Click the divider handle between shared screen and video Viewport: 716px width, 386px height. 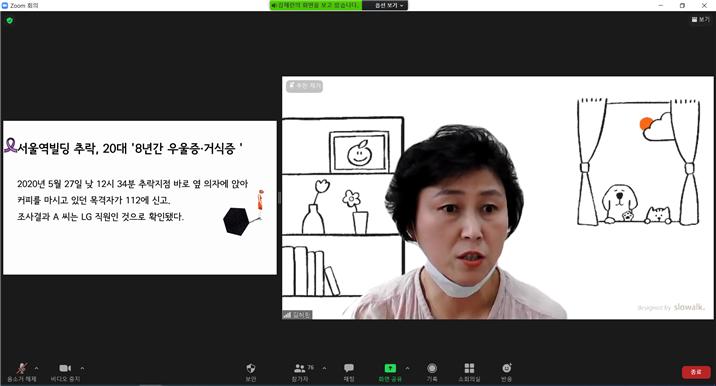pos(279,198)
